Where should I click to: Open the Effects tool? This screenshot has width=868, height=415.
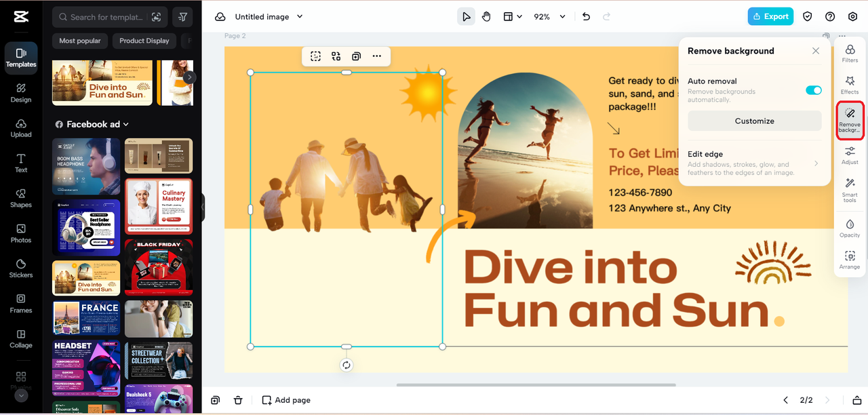click(850, 85)
